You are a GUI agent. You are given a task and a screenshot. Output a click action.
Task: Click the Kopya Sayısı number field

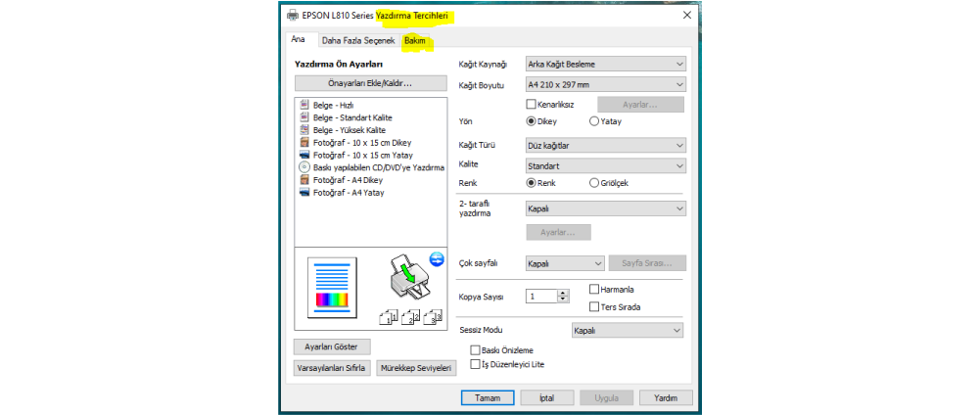click(541, 297)
